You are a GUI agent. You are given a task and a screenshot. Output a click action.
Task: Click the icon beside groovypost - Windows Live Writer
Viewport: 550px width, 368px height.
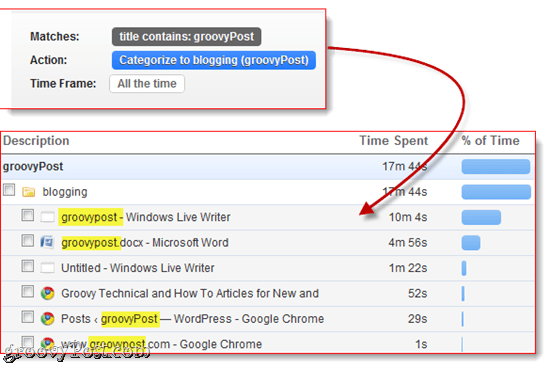tap(47, 217)
